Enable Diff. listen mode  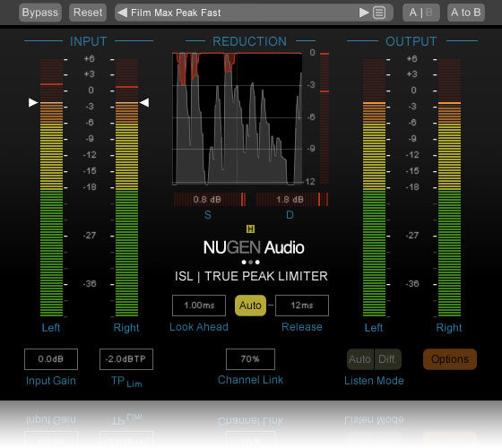pyautogui.click(x=387, y=359)
